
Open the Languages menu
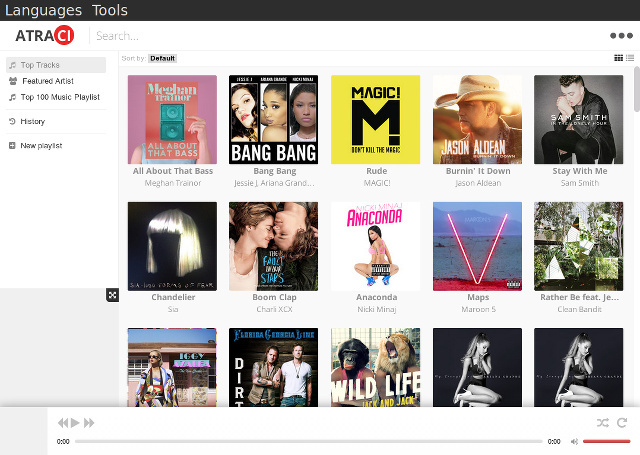coord(43,10)
